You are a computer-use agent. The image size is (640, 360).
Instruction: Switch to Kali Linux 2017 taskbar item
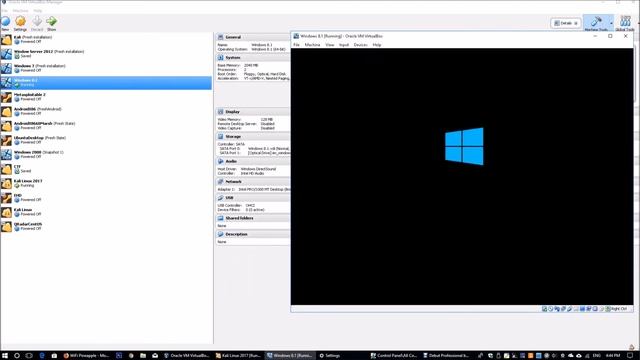tap(238, 356)
